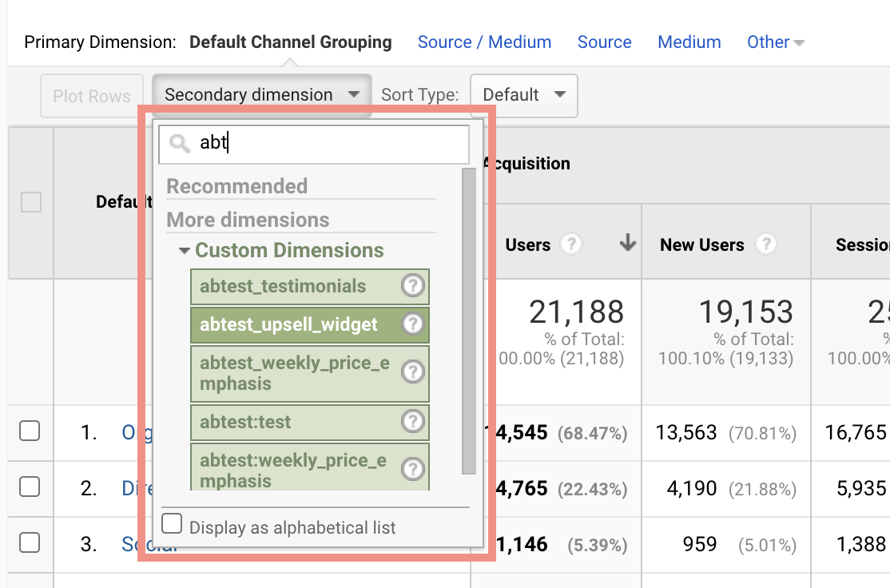Image resolution: width=890 pixels, height=588 pixels.
Task: Open the Sort Type Default dropdown
Action: click(523, 95)
